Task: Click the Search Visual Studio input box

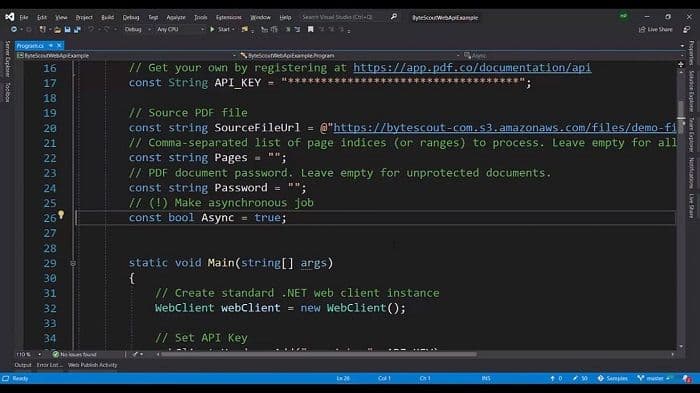Action: (x=343, y=17)
